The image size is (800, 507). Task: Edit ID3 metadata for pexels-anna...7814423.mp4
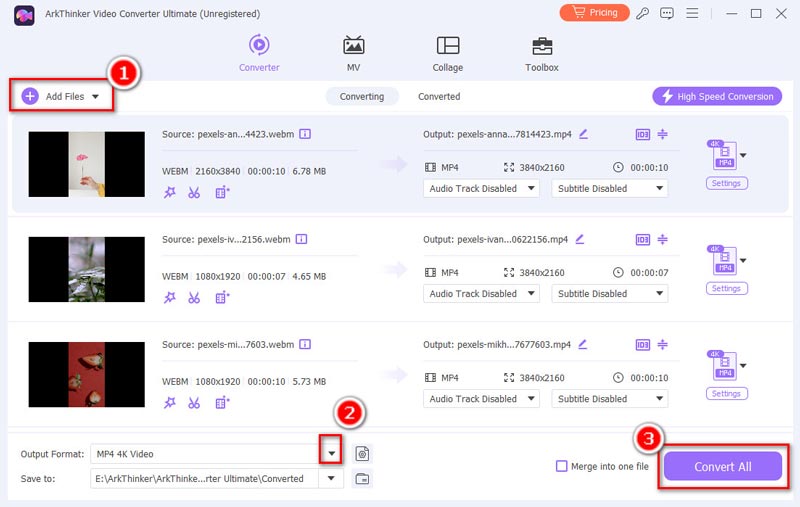[x=642, y=135]
